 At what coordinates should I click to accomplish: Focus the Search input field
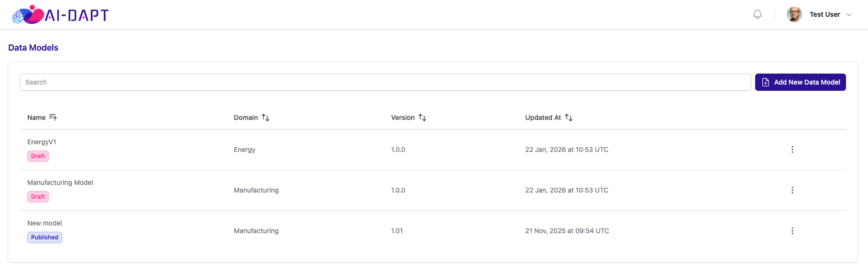tap(385, 82)
